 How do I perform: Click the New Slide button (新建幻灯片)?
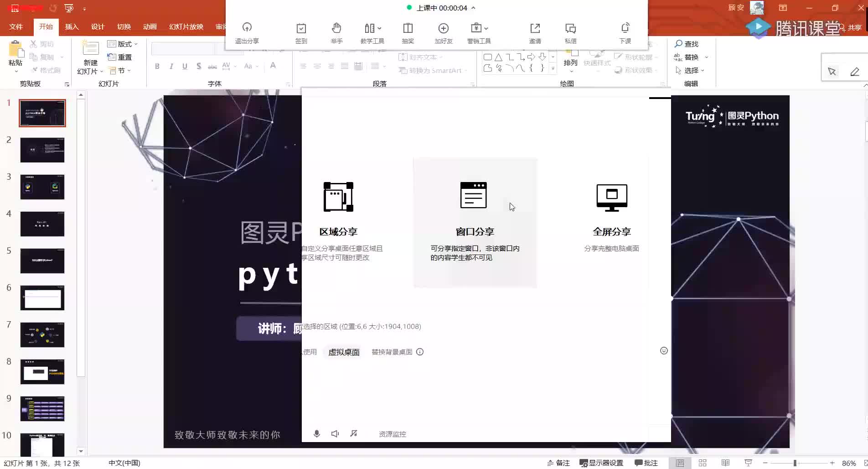[90, 57]
